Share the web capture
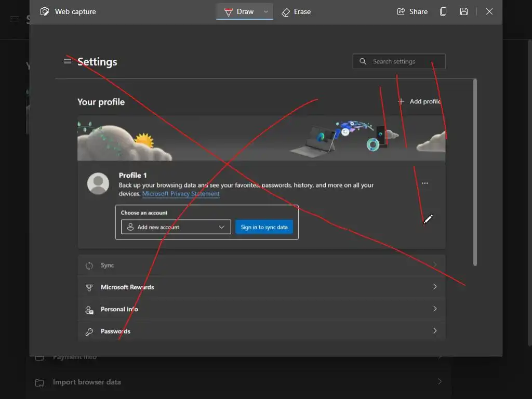This screenshot has height=399, width=532. click(412, 11)
